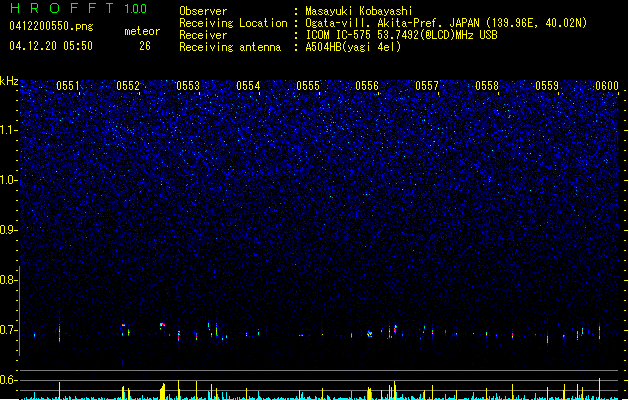Click the 1.0 kHz axis label

(x=9, y=180)
